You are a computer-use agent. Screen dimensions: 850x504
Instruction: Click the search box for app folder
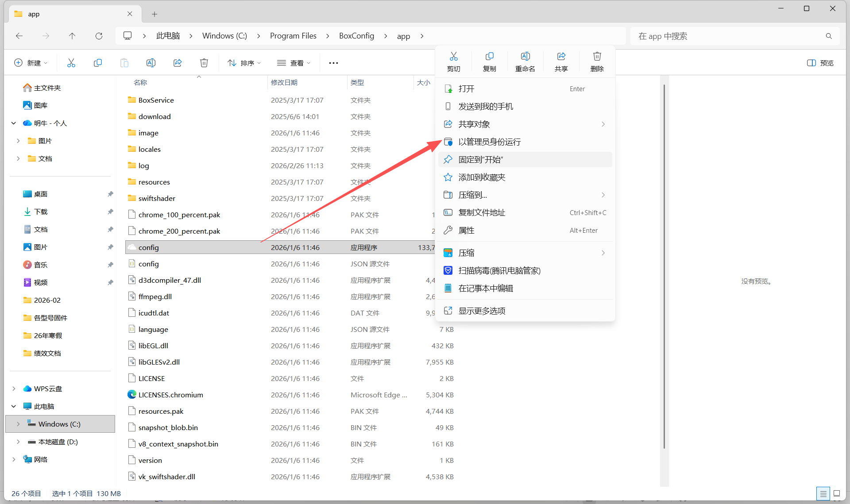click(x=735, y=36)
